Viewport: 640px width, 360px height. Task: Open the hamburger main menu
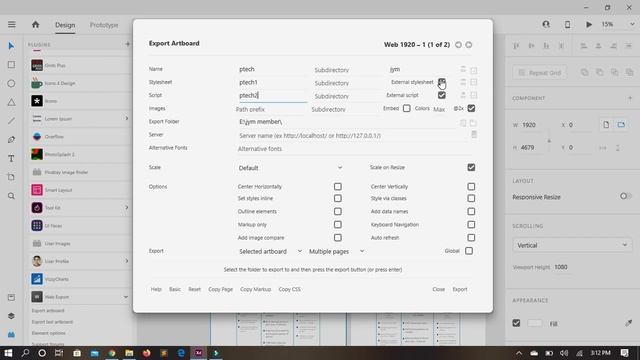pos(11,24)
